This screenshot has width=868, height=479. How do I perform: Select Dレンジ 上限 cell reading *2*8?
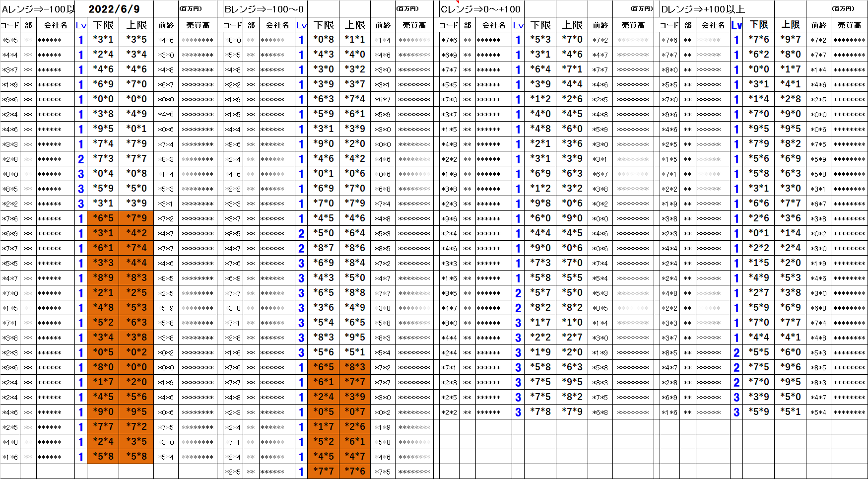point(791,99)
